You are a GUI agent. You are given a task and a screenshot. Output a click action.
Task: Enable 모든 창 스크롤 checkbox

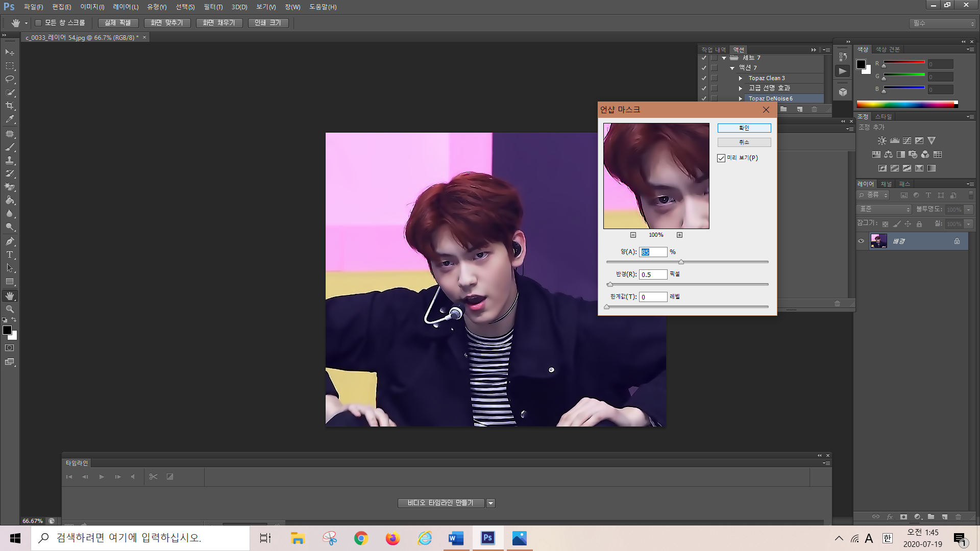pos(38,23)
